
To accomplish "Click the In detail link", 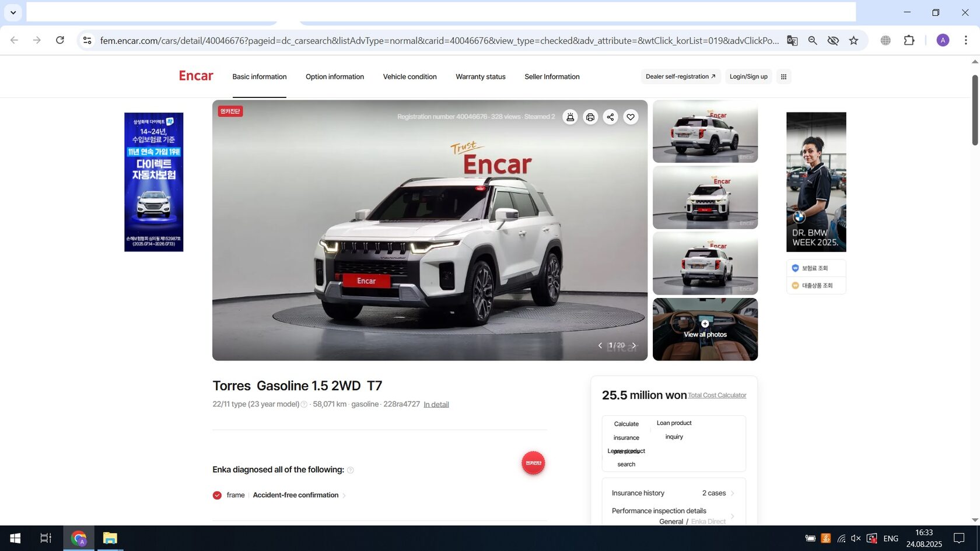I will tap(436, 405).
